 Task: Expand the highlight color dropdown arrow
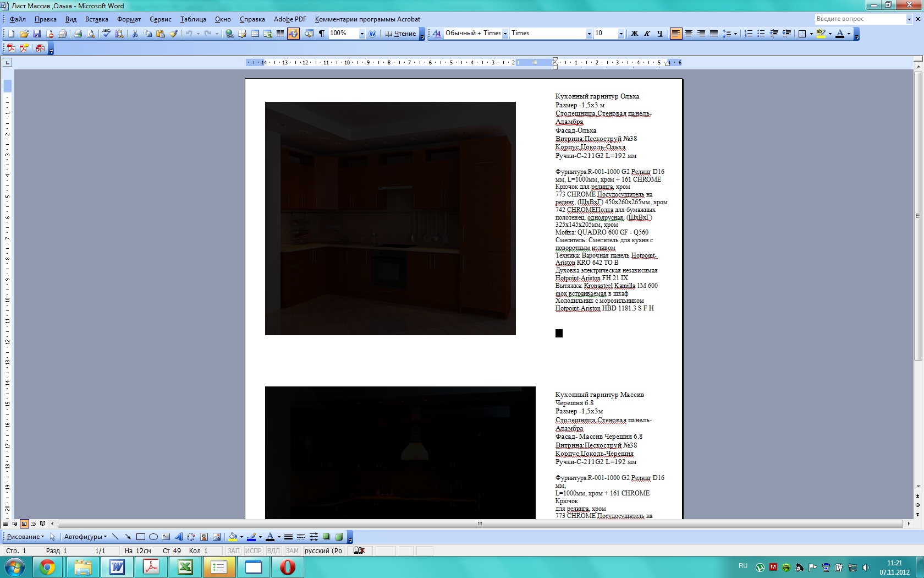pyautogui.click(x=830, y=34)
